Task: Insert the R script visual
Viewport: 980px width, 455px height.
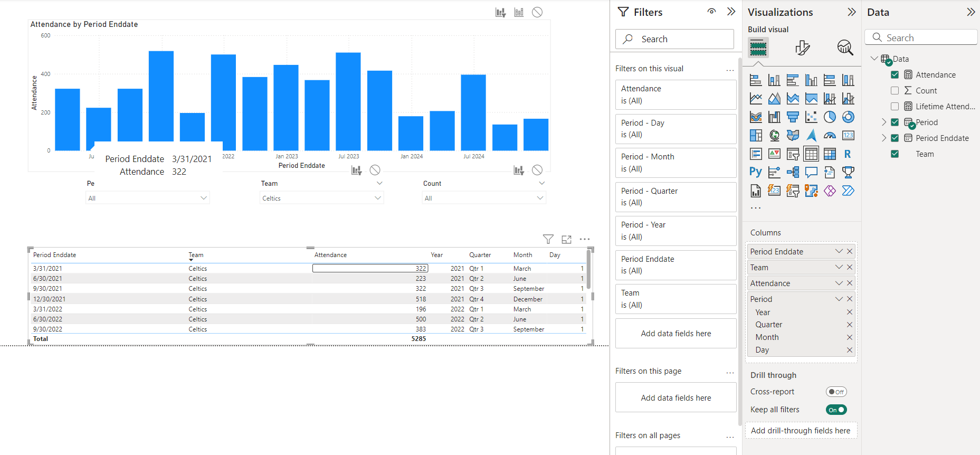Action: 848,154
